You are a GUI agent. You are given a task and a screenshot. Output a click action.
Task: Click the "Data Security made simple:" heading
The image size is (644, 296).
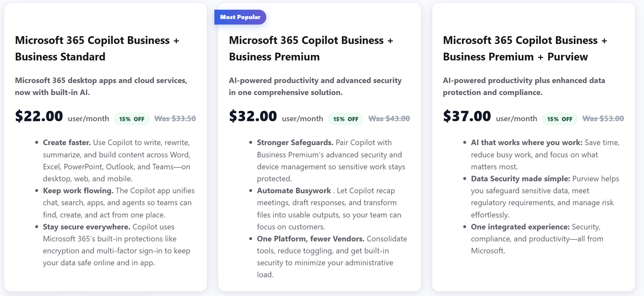(520, 179)
